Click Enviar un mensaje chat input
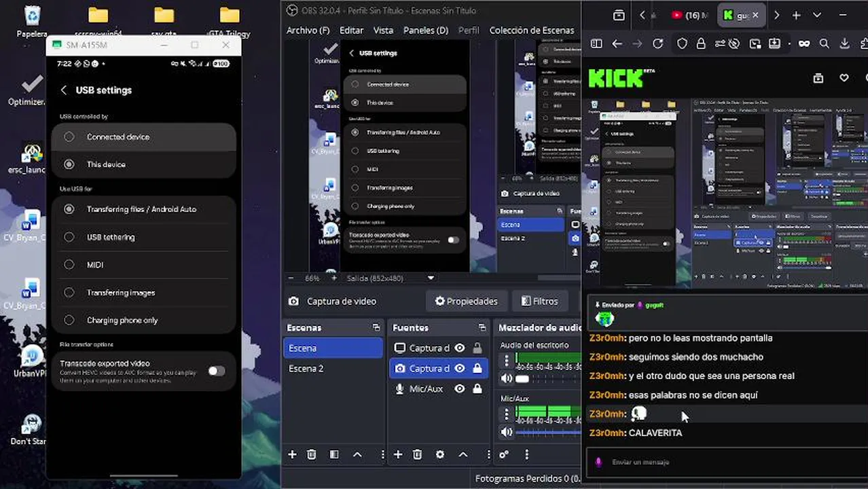868x489 pixels. 727,462
